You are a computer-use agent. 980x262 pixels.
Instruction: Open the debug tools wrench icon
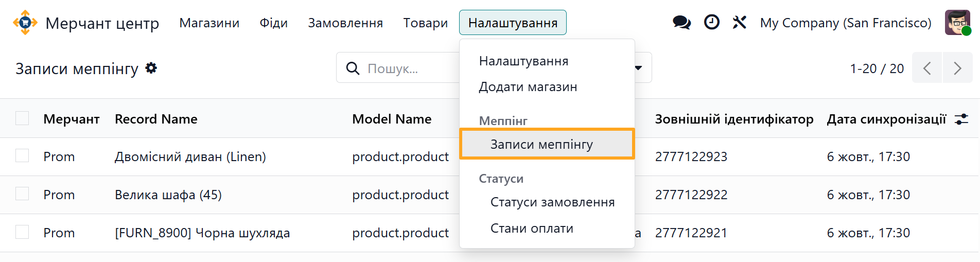click(740, 23)
